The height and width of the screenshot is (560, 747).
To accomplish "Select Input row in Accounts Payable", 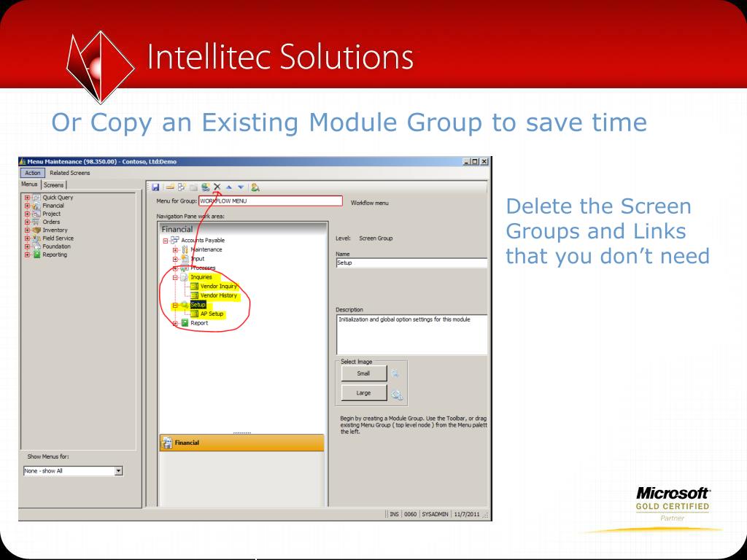I will [198, 259].
